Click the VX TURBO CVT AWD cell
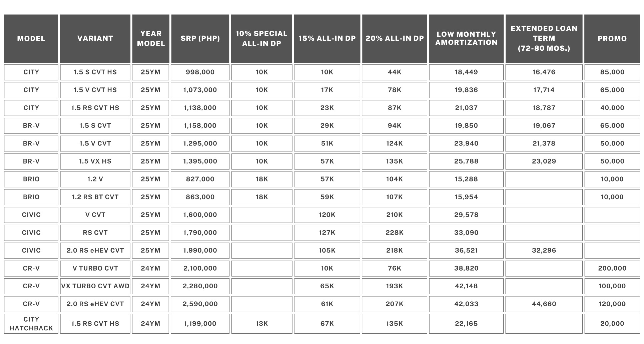Screen dimensions: 644x344 (95, 286)
